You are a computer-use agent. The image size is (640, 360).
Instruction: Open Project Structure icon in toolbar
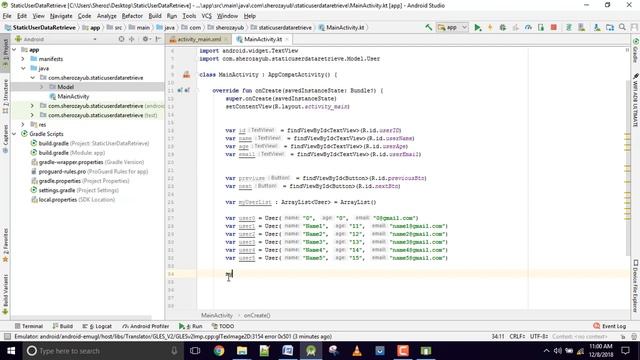(610, 27)
